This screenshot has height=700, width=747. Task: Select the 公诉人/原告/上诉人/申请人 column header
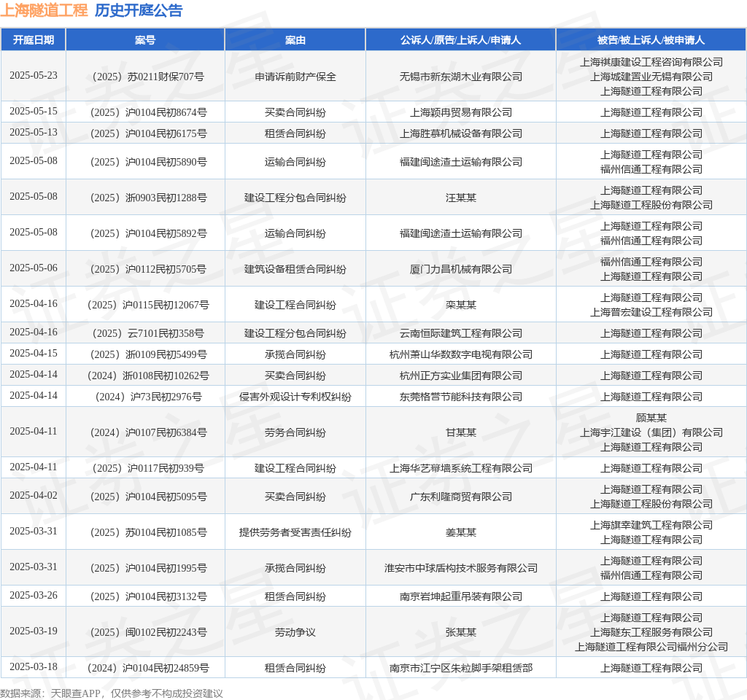coord(461,40)
